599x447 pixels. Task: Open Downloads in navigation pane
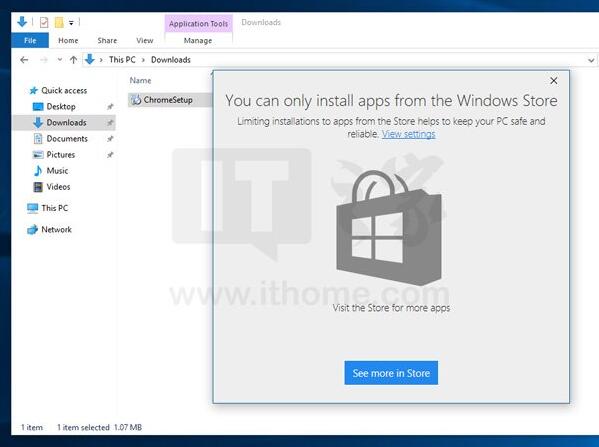[66, 123]
